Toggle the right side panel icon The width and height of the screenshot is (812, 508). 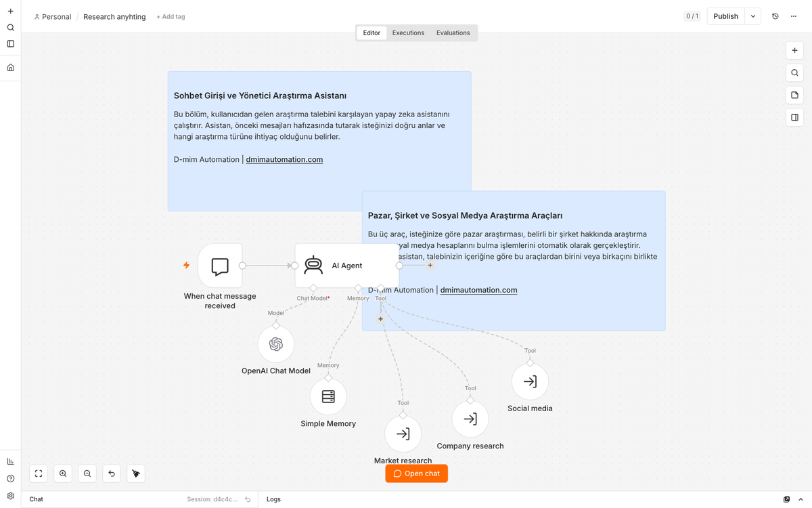pos(794,117)
